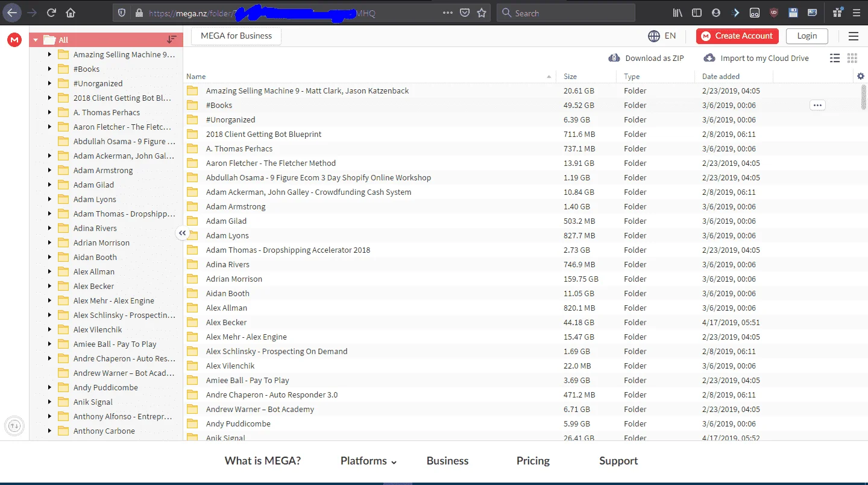Click the transfers icon at bottom left

[x=14, y=426]
